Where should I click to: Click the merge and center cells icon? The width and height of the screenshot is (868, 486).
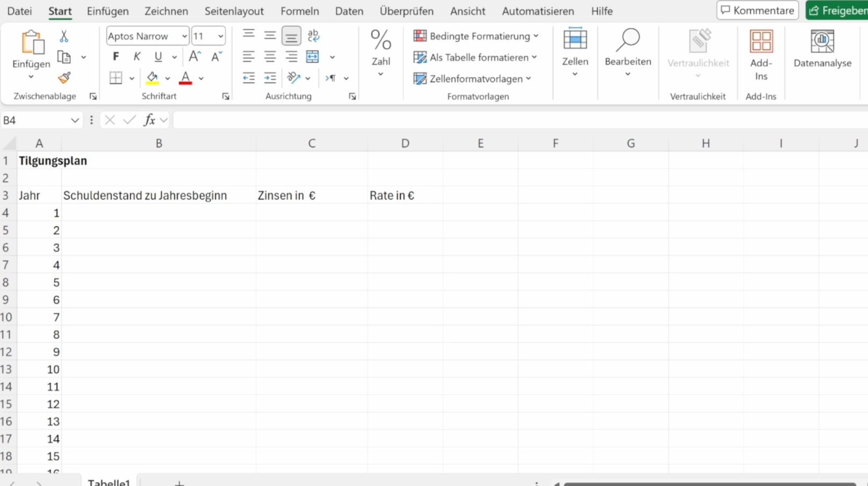(x=312, y=56)
